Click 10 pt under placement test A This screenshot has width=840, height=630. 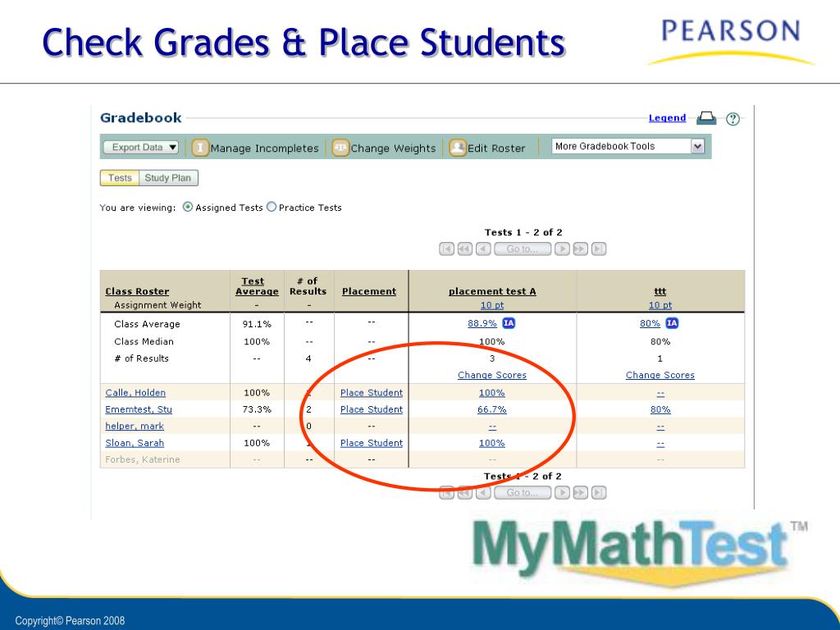492,305
